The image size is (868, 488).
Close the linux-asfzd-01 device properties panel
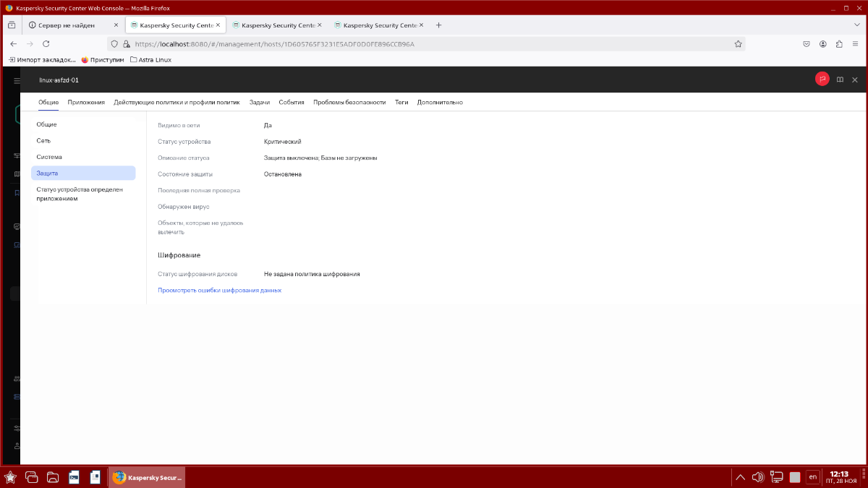855,80
